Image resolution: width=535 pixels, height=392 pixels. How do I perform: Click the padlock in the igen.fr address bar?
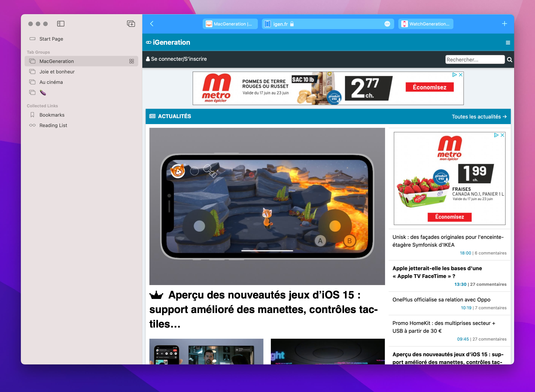click(x=292, y=24)
